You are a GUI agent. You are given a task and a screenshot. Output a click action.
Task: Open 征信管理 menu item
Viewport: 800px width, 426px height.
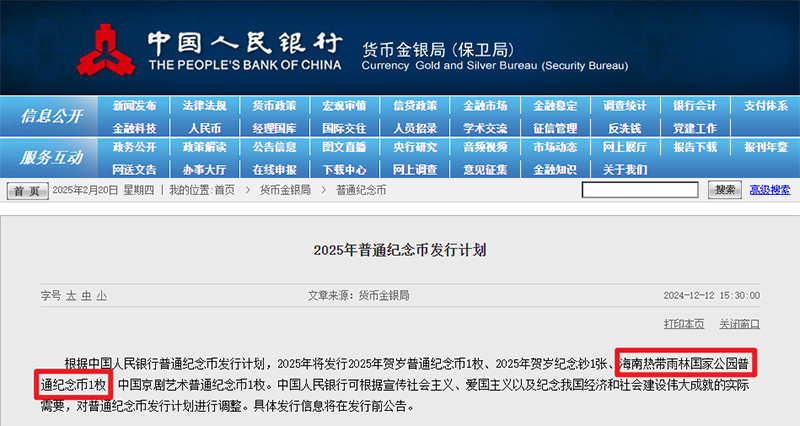[555, 128]
